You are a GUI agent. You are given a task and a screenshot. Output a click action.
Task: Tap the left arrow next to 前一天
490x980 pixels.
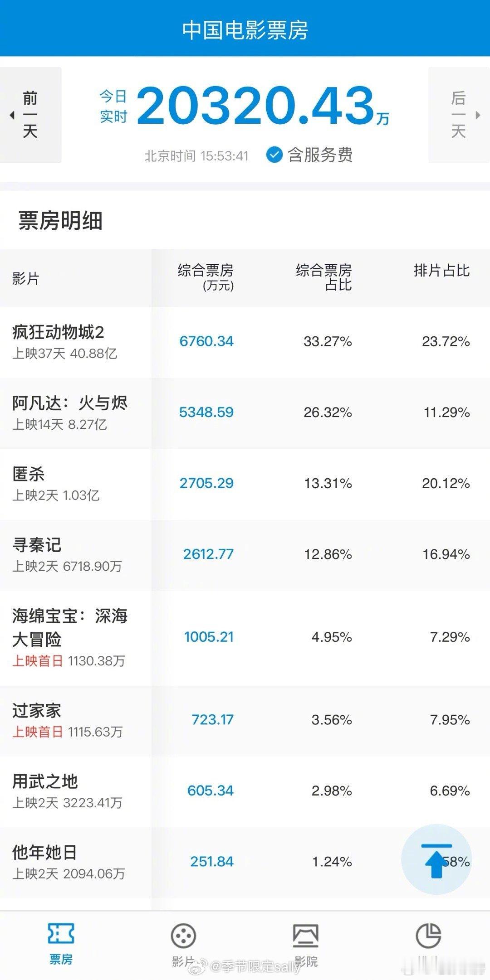tap(12, 114)
